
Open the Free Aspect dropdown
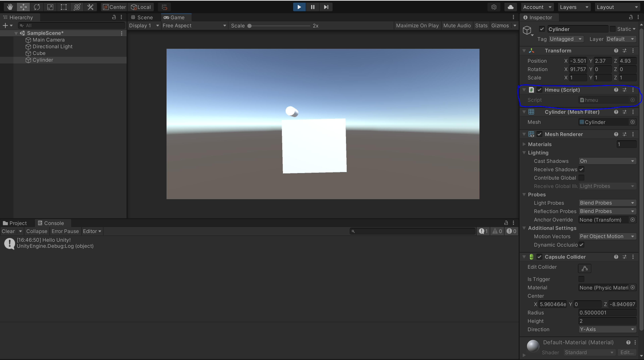point(194,26)
